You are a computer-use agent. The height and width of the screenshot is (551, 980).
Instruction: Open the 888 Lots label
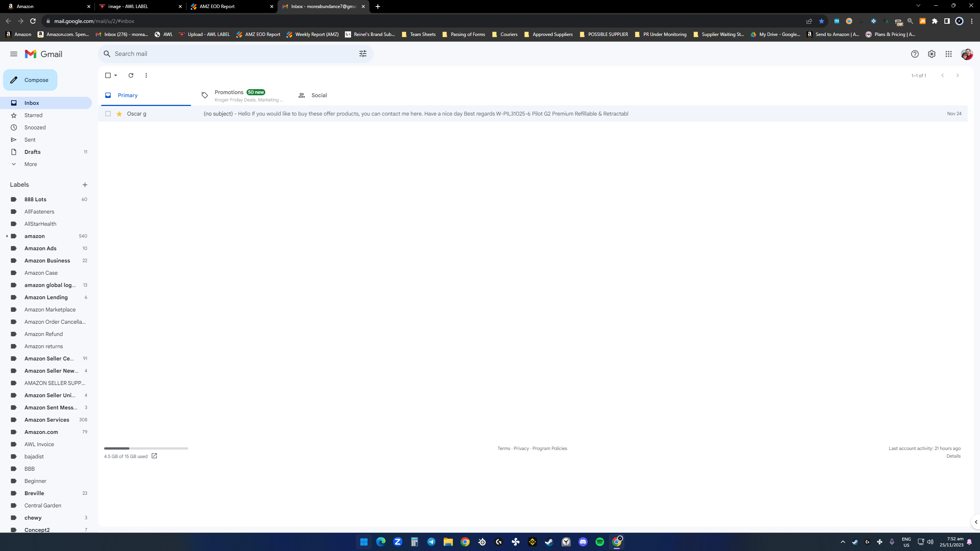coord(46,199)
